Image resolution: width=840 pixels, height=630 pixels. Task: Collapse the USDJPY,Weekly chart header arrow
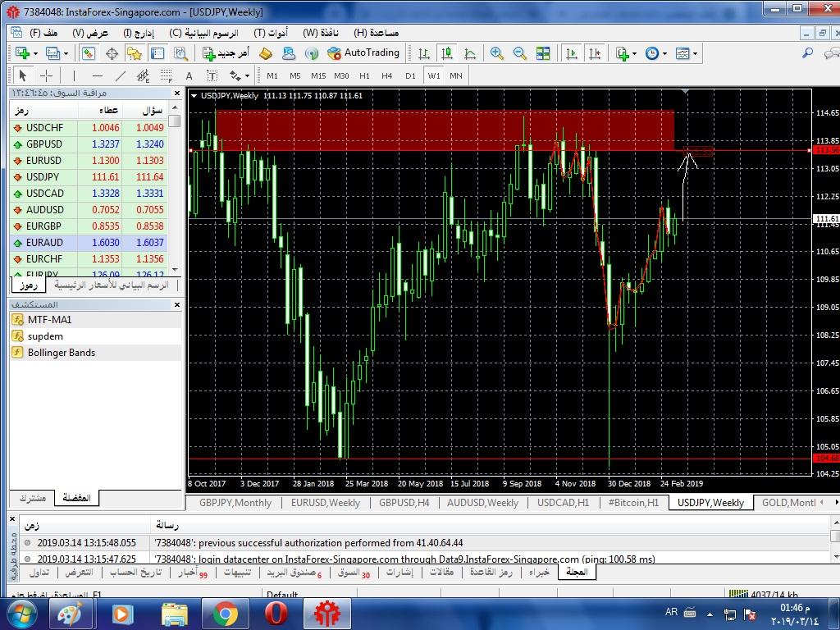194,96
